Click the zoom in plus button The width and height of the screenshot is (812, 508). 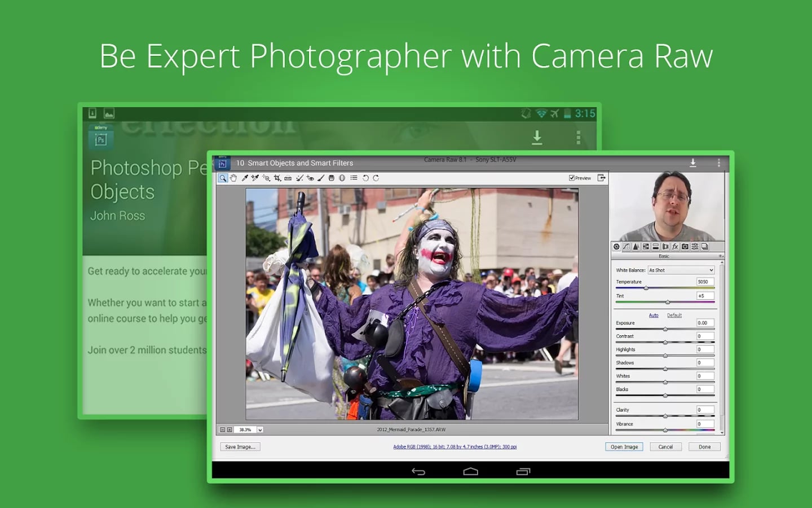point(230,430)
